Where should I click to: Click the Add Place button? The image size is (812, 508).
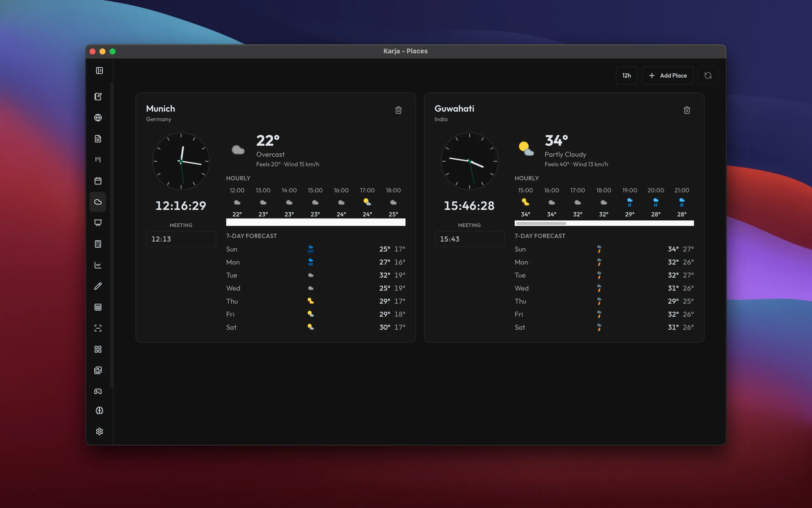click(x=667, y=76)
